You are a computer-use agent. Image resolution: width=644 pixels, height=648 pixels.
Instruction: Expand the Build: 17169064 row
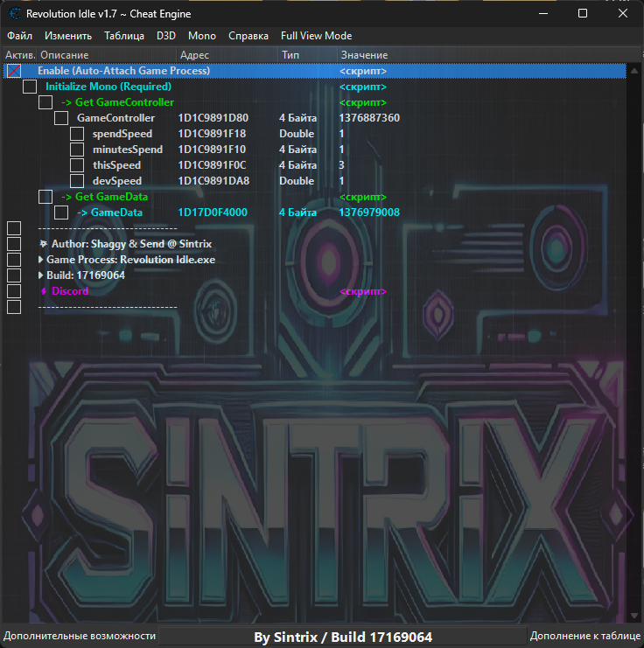click(41, 275)
